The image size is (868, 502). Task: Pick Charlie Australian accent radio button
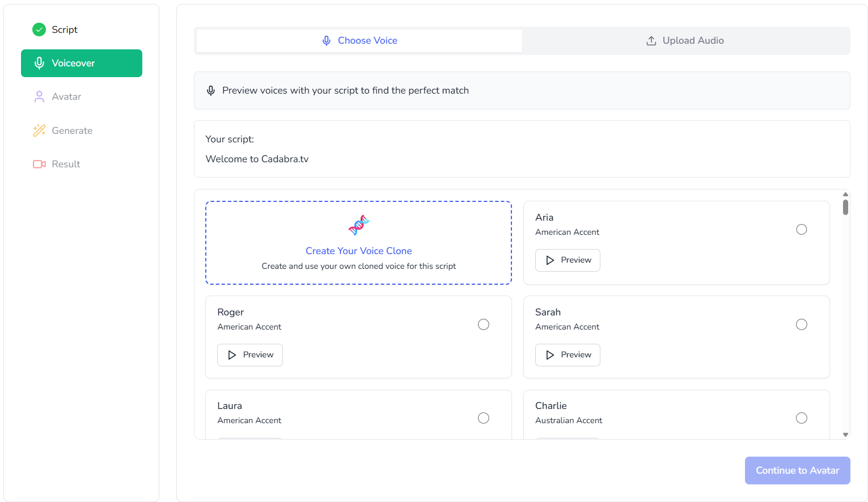pyautogui.click(x=801, y=418)
